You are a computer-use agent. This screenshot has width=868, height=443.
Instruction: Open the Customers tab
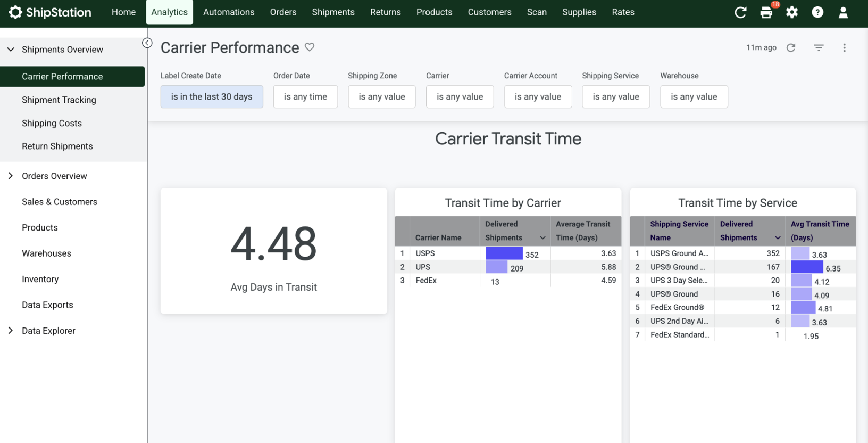tap(489, 12)
